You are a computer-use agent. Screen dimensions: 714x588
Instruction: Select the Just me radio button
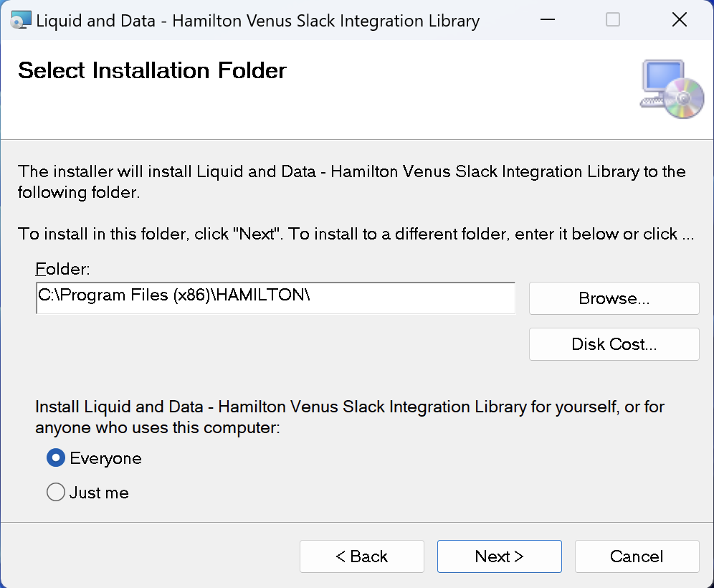point(55,492)
